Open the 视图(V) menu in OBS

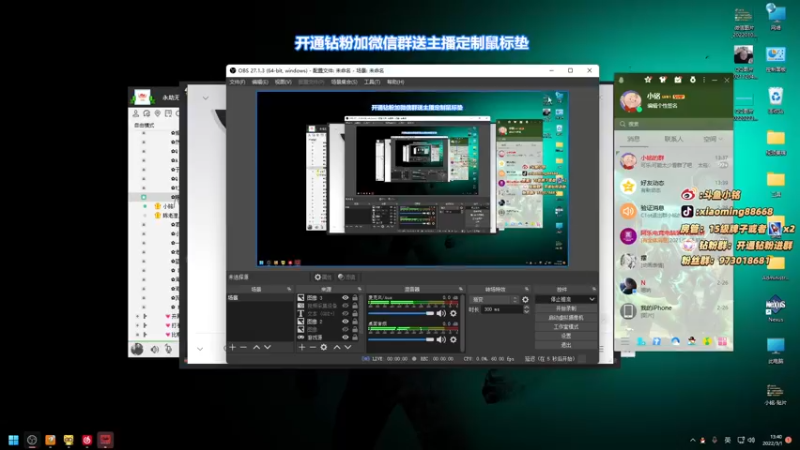click(283, 82)
